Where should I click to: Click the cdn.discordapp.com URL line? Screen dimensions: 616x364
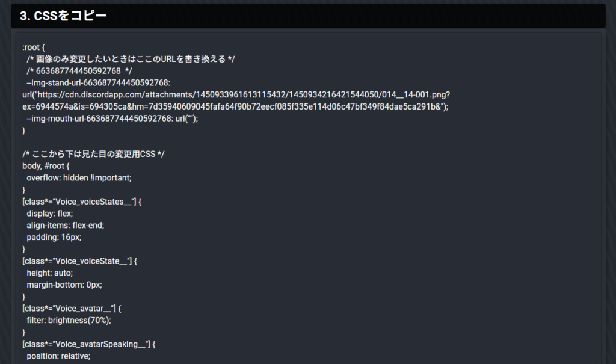coord(236,95)
